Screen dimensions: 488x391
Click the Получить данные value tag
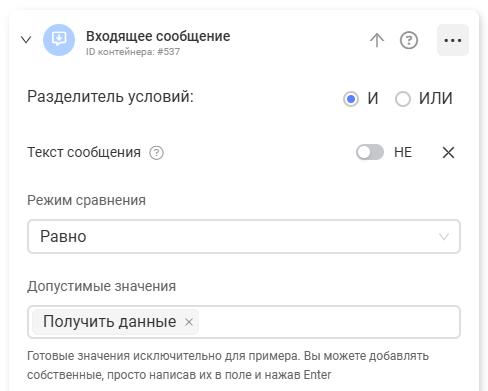[110, 322]
